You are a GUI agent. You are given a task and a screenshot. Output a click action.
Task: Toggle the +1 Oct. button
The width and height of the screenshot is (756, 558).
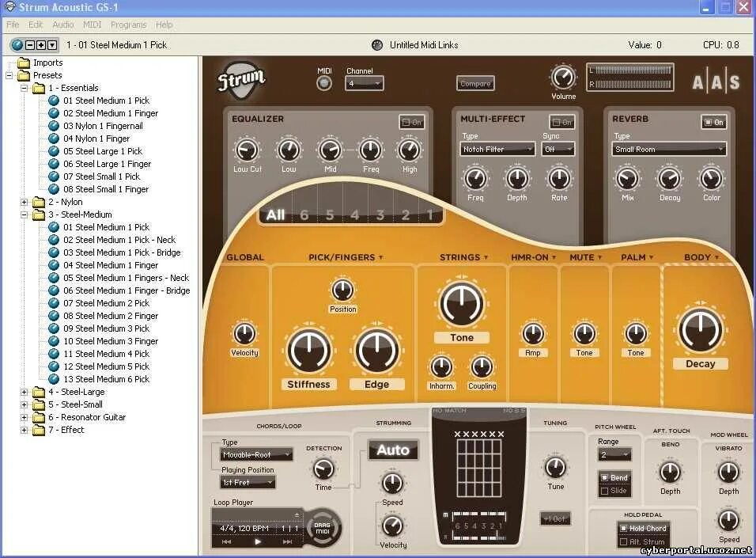[x=555, y=519]
